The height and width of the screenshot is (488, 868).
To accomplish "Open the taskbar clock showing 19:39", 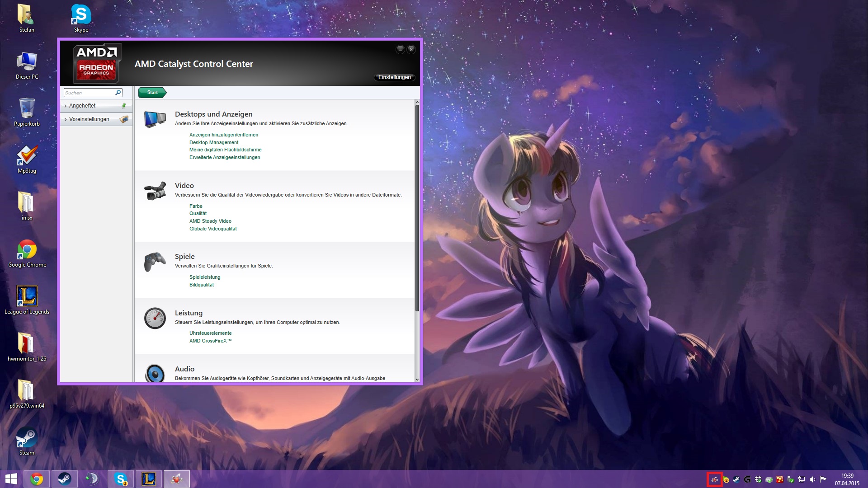I will 847,479.
